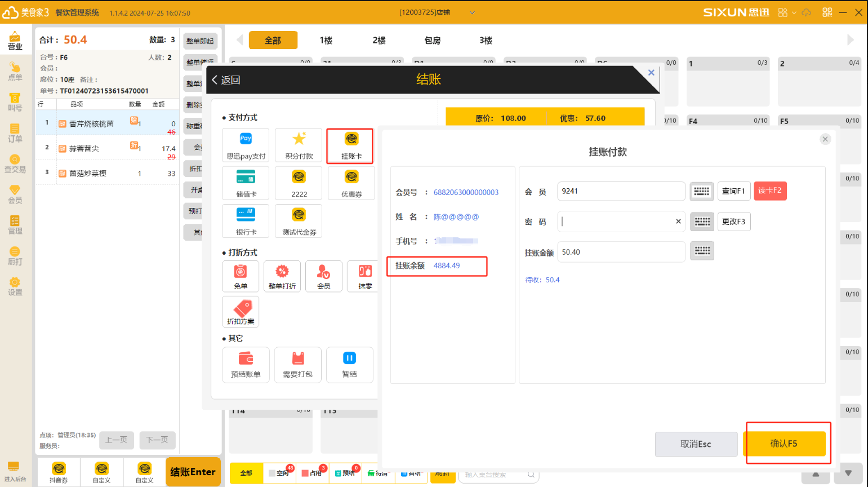Click 查询F1 button
This screenshot has width=868, height=487.
point(733,191)
